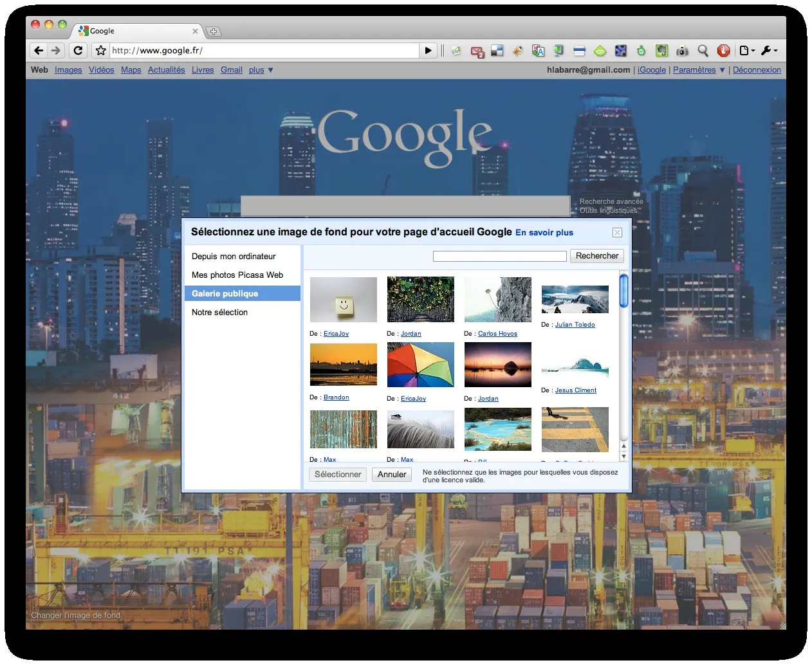Image resolution: width=812 pixels, height=665 pixels.
Task: Select 'Depuis mon ordinateur' in sidebar
Action: (243, 256)
